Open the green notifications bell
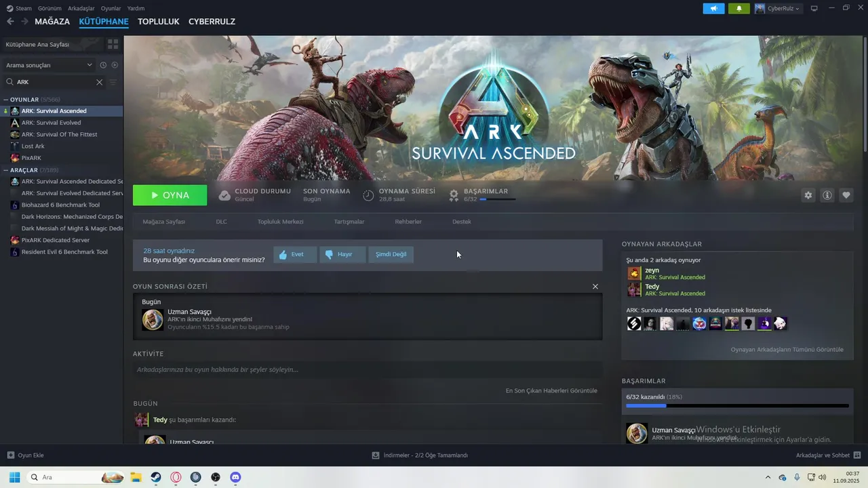The width and height of the screenshot is (868, 488). 739,8
